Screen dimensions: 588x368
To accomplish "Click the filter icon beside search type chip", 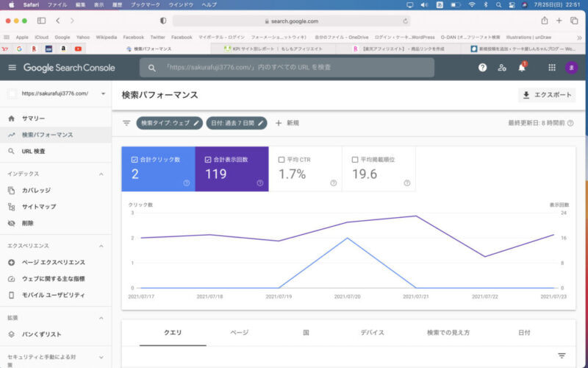I will pyautogui.click(x=126, y=123).
